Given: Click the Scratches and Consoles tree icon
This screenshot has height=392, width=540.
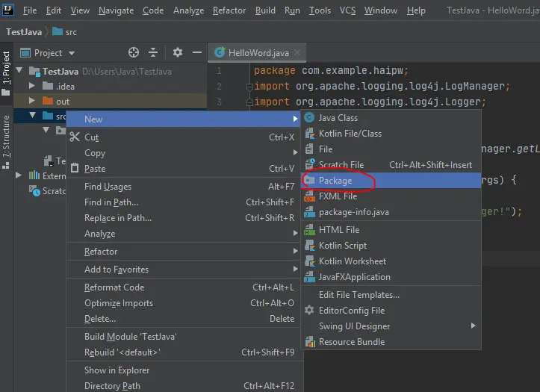Looking at the screenshot, I should 34,190.
